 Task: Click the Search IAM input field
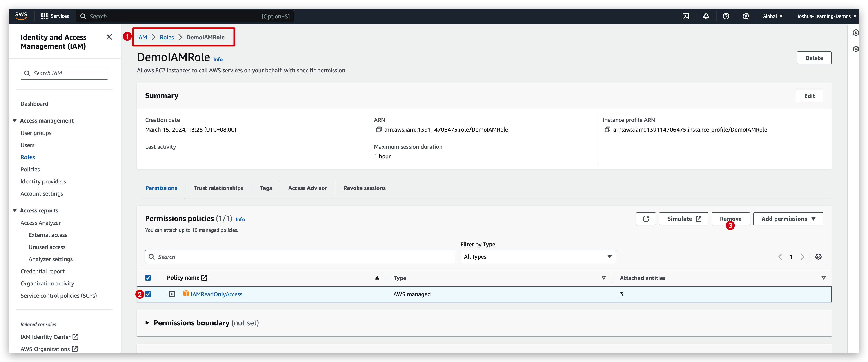pos(64,73)
